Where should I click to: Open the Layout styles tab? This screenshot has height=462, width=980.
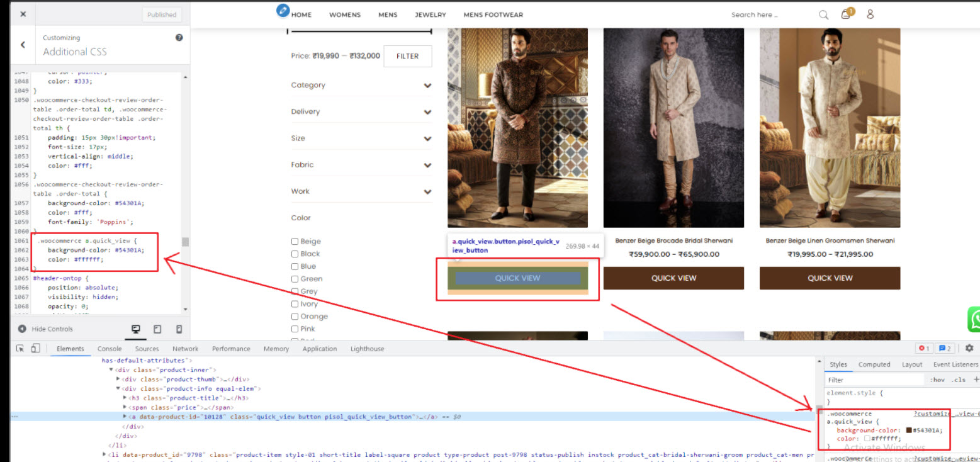(x=911, y=364)
